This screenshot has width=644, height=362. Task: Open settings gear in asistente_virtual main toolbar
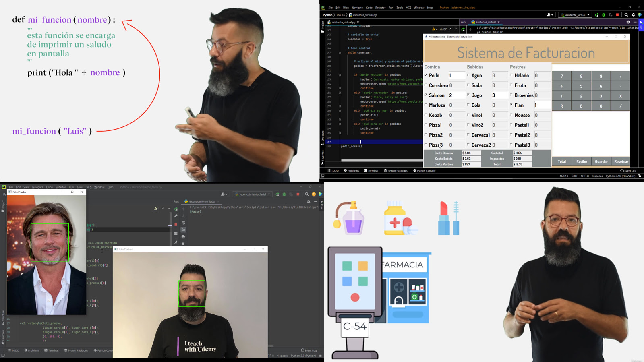633,15
